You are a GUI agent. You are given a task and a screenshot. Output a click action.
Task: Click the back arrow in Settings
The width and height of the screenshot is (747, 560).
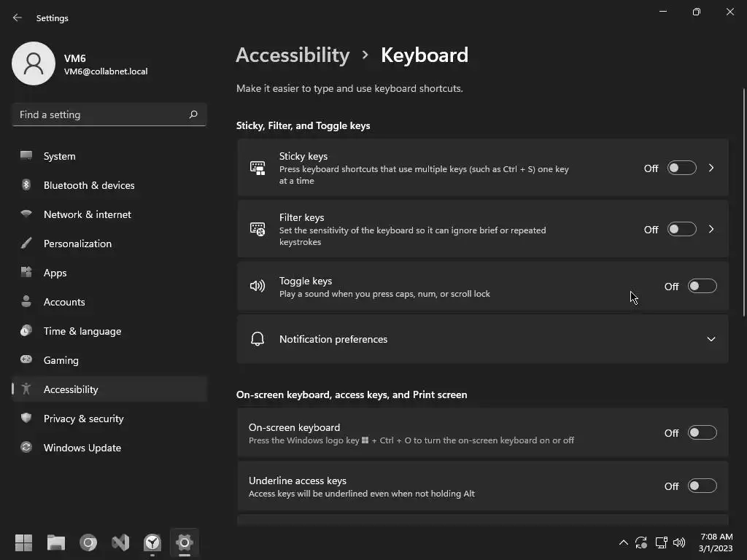18,17
